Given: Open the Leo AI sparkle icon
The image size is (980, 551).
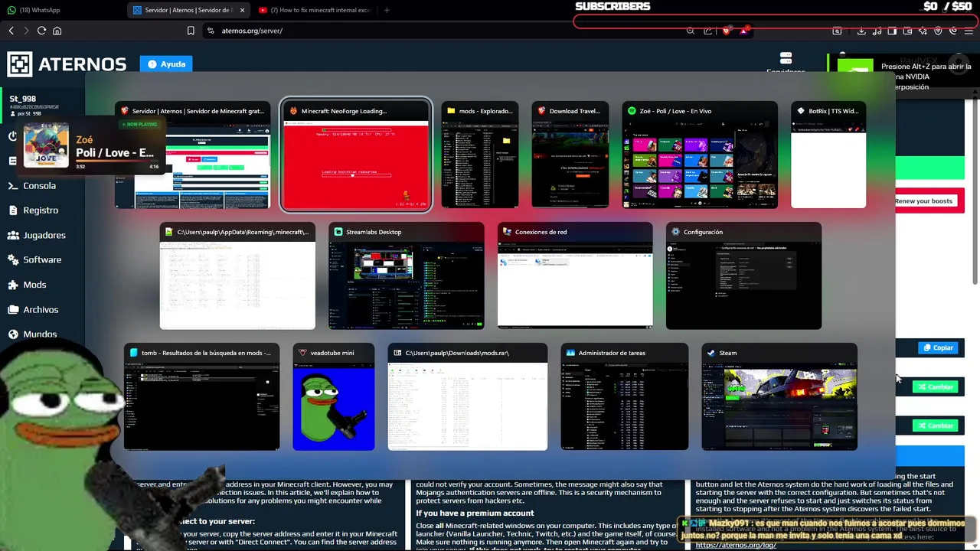Looking at the screenshot, I should pyautogui.click(x=923, y=31).
